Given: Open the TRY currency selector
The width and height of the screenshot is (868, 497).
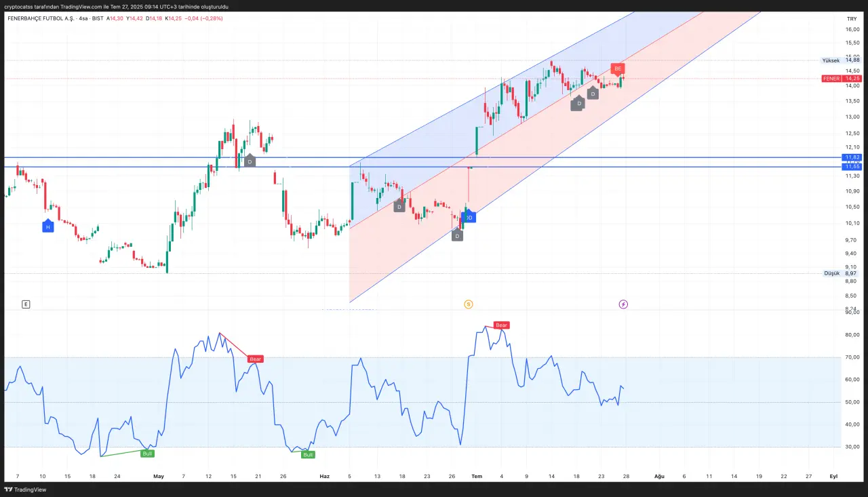Looking at the screenshot, I should point(851,19).
